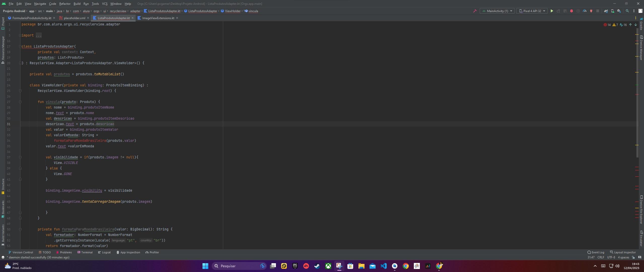
Task: Open Version Control tool window
Action: (21, 252)
